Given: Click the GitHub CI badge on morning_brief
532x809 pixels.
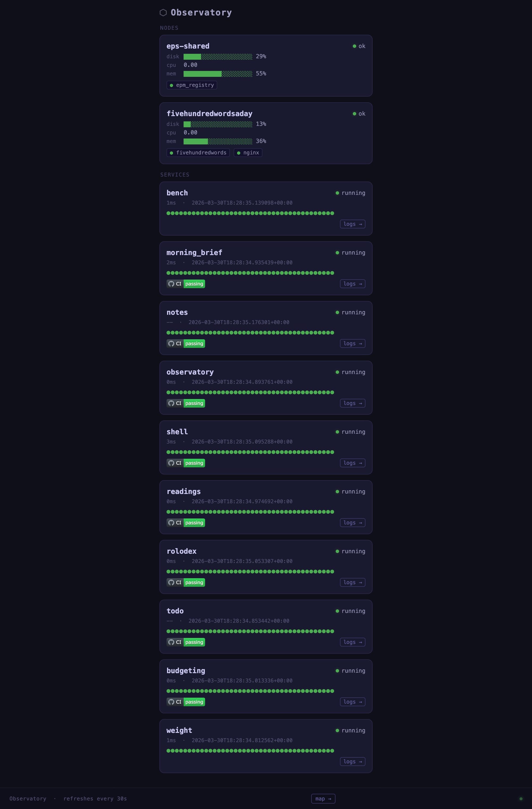Looking at the screenshot, I should pyautogui.click(x=186, y=284).
